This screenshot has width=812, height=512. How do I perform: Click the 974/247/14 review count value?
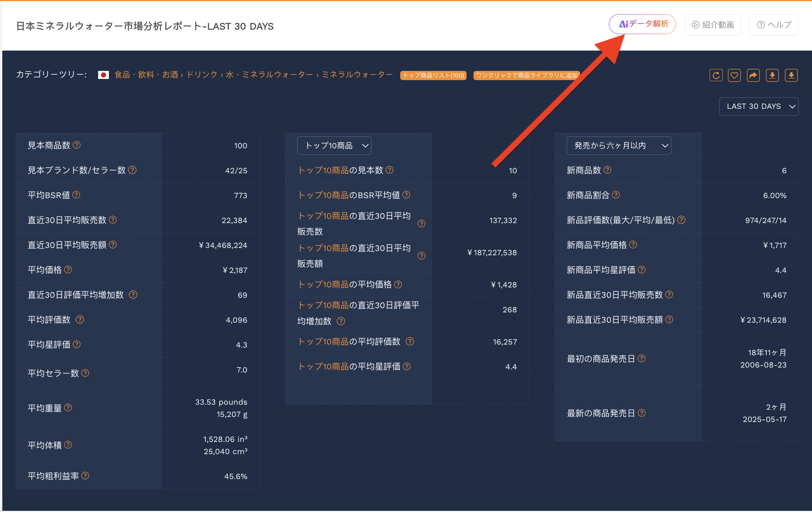pos(766,220)
